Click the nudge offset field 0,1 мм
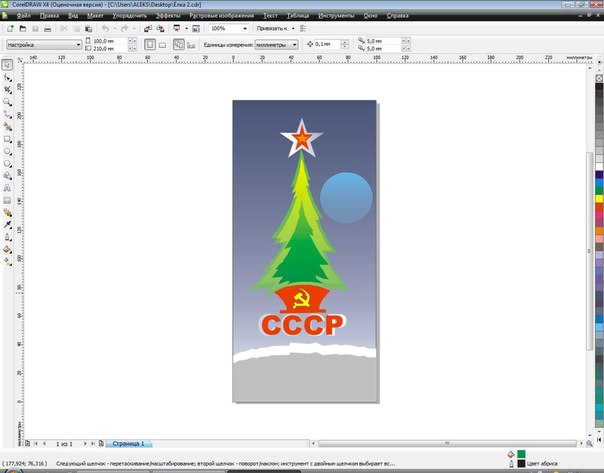Viewport: 604px width, 473px height. tap(327, 44)
